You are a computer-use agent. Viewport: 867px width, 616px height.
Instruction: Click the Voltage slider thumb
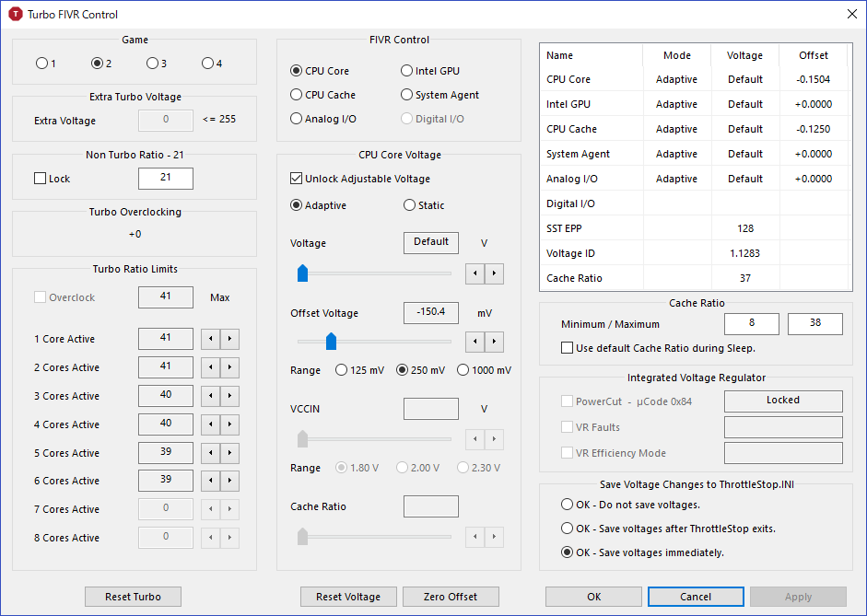pyautogui.click(x=302, y=273)
